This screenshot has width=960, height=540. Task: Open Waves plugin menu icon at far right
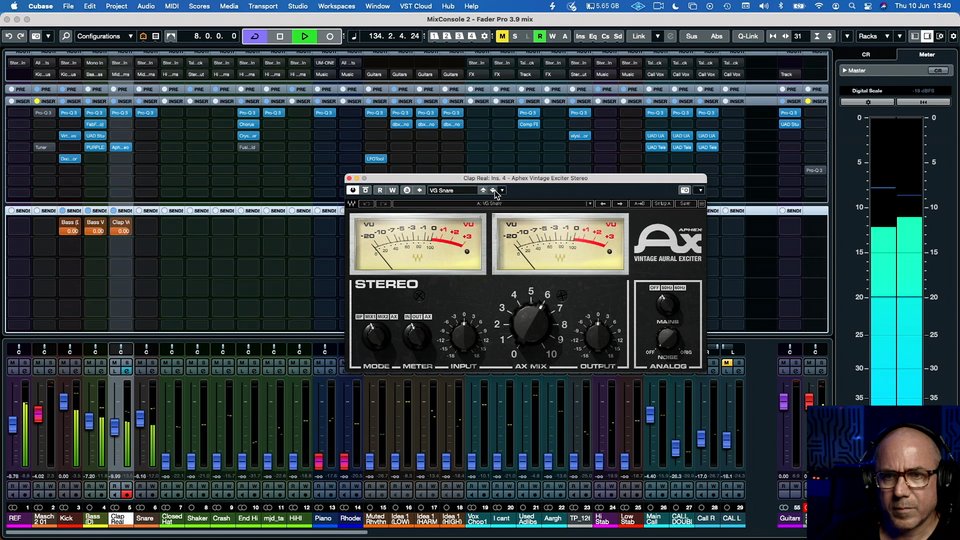tap(702, 203)
